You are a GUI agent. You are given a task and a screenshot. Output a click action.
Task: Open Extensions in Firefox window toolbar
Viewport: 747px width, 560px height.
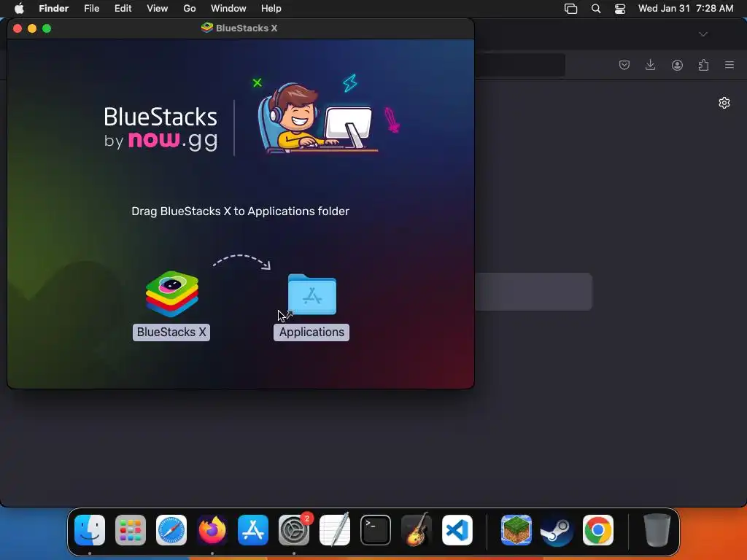click(704, 65)
